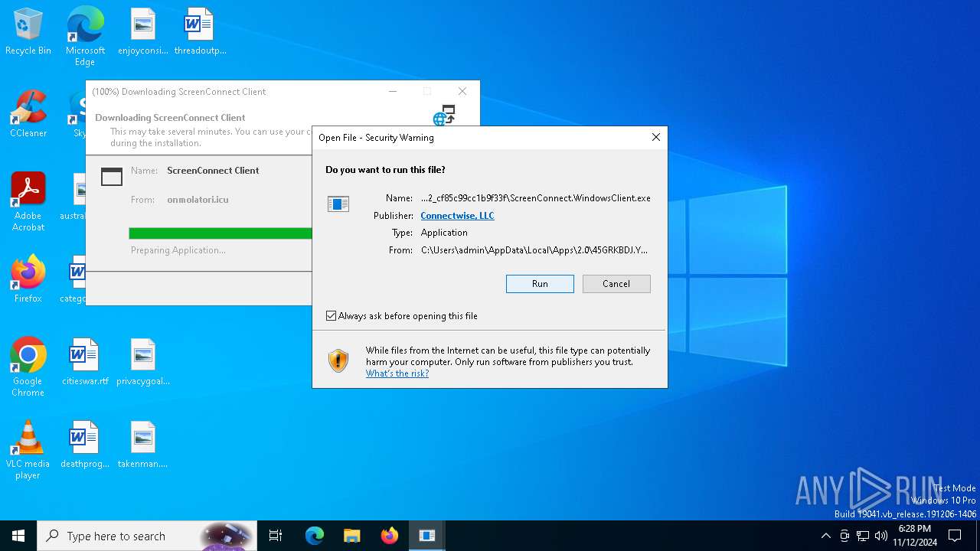Launch Firefox from the taskbar
The height and width of the screenshot is (551, 980).
[x=390, y=536]
